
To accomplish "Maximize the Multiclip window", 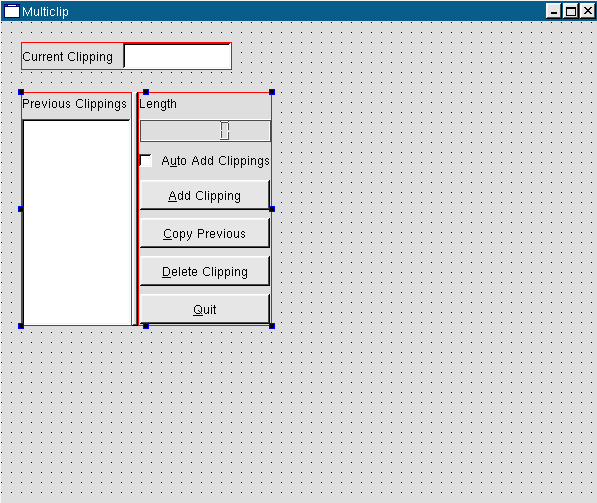I will [x=570, y=11].
